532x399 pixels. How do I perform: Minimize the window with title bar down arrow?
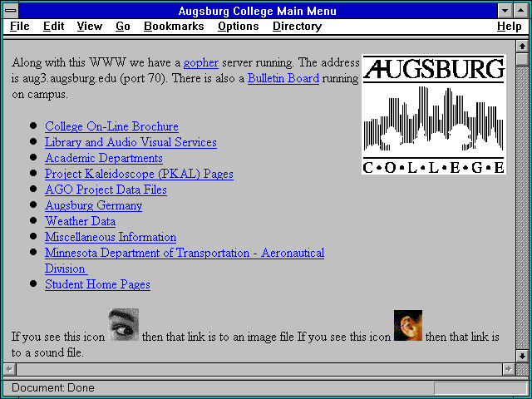(x=505, y=11)
